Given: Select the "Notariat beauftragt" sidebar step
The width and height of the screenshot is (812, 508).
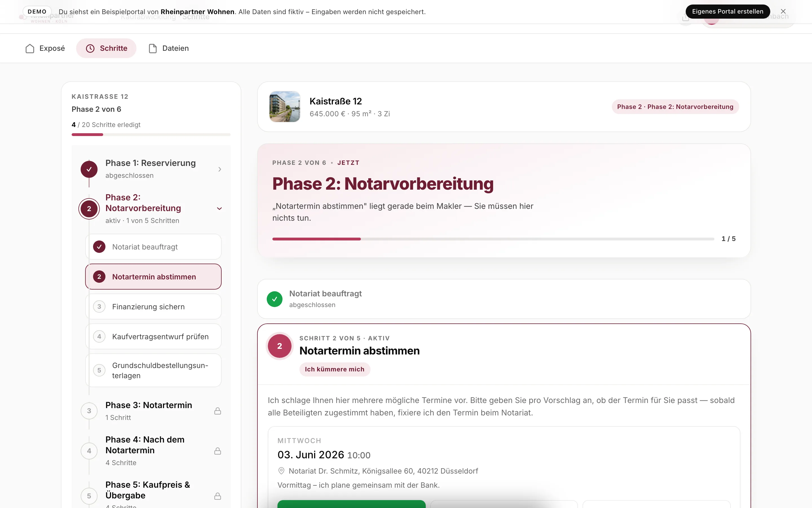Looking at the screenshot, I should pos(153,247).
